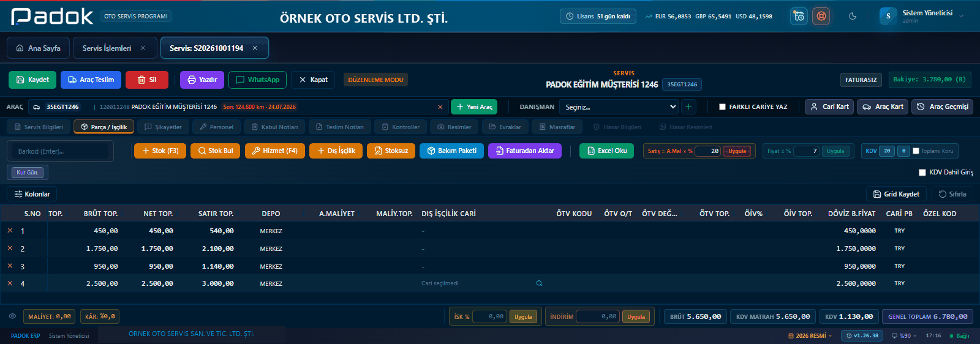Click Faturadan Aktar
This screenshot has height=344, width=980.
[x=525, y=151]
